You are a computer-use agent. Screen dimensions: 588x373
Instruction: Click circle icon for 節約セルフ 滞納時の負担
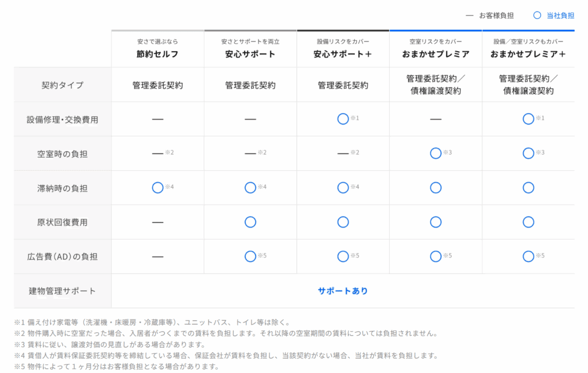[x=157, y=187]
